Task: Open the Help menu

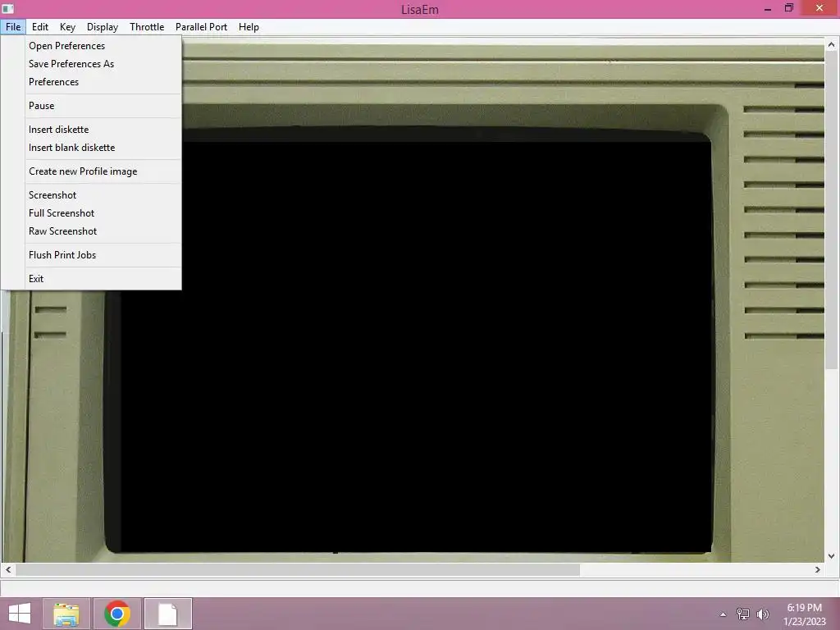Action: tap(249, 27)
